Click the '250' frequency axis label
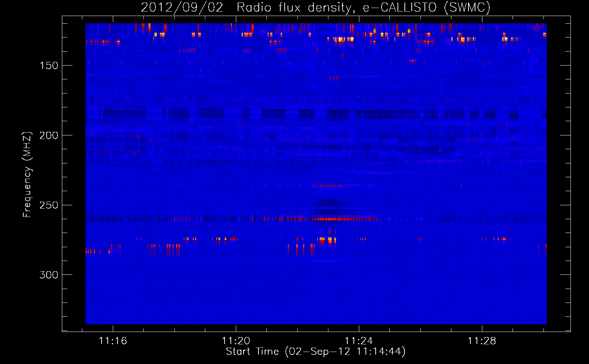This screenshot has width=589, height=364. [x=49, y=205]
